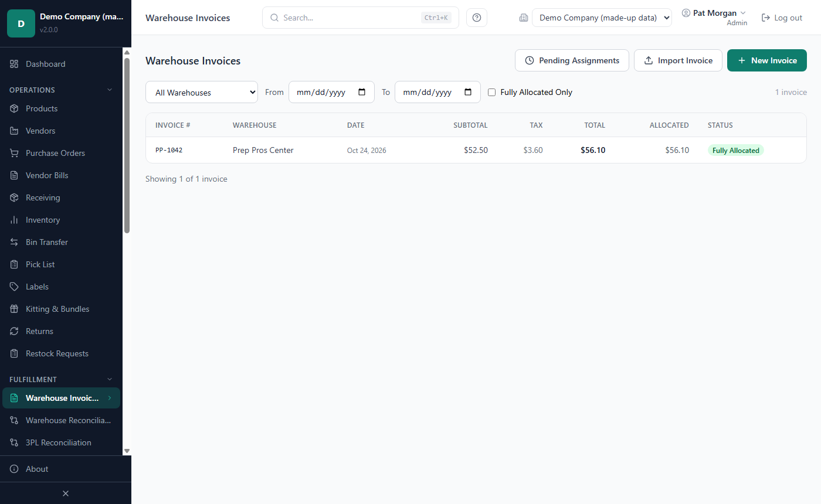The image size is (821, 504).
Task: Expand the Pat Morgan user menu
Action: click(714, 18)
